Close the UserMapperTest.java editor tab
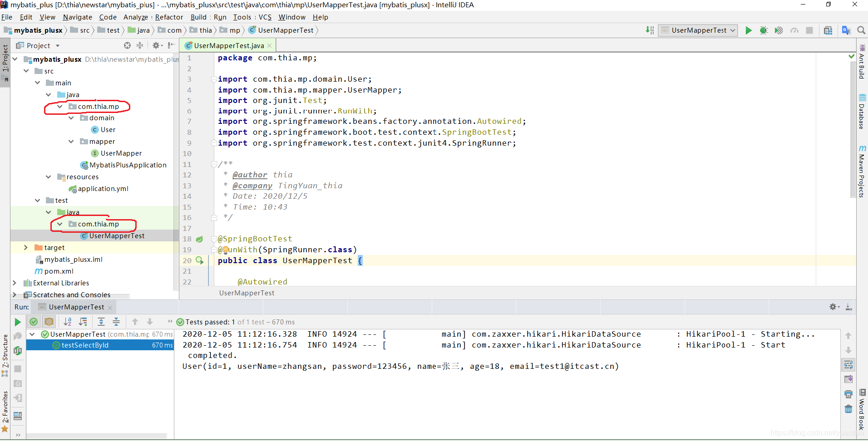 click(x=270, y=46)
